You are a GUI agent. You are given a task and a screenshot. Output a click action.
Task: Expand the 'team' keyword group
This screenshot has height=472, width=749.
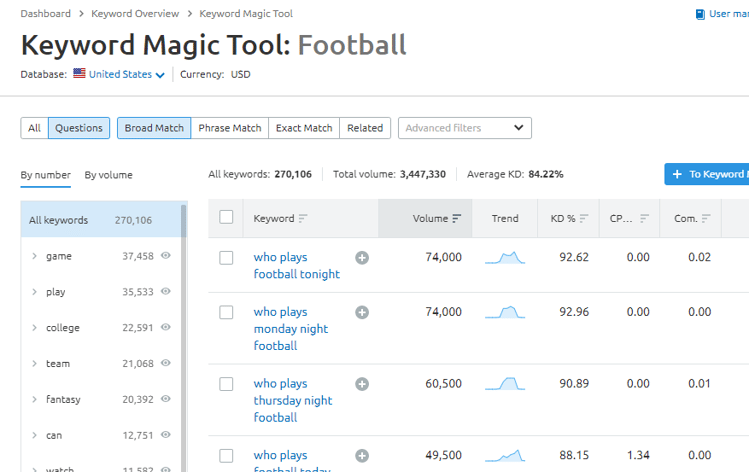coord(34,364)
